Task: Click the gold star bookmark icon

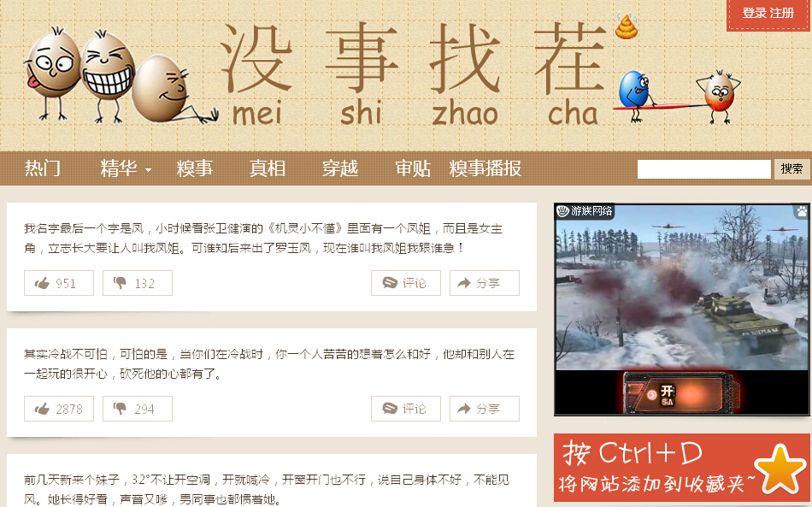Action: [780, 469]
